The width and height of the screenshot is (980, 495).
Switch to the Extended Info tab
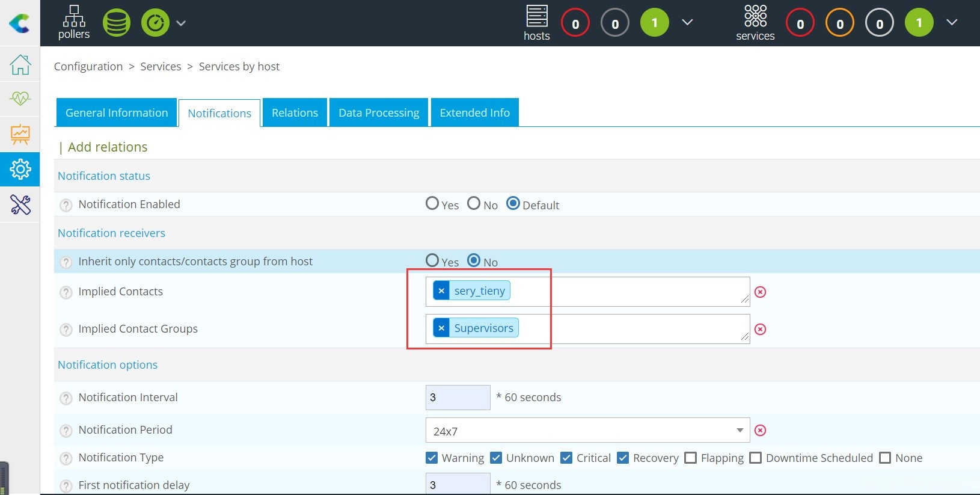click(474, 112)
